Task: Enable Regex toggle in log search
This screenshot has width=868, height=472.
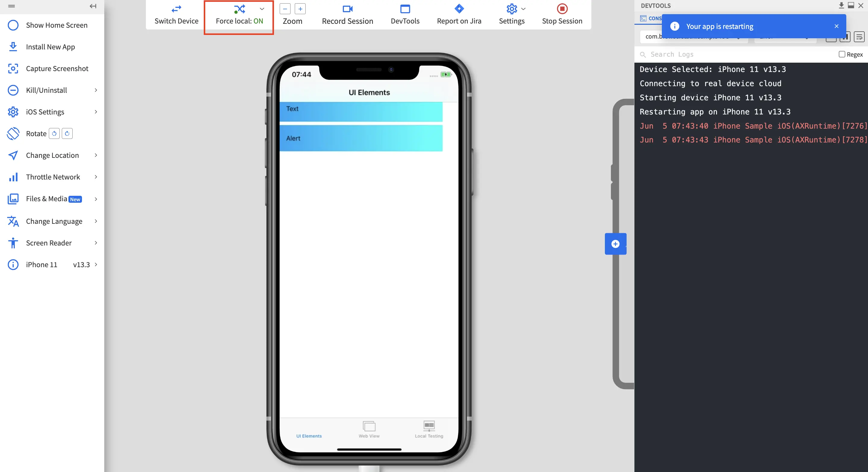Action: (x=841, y=54)
